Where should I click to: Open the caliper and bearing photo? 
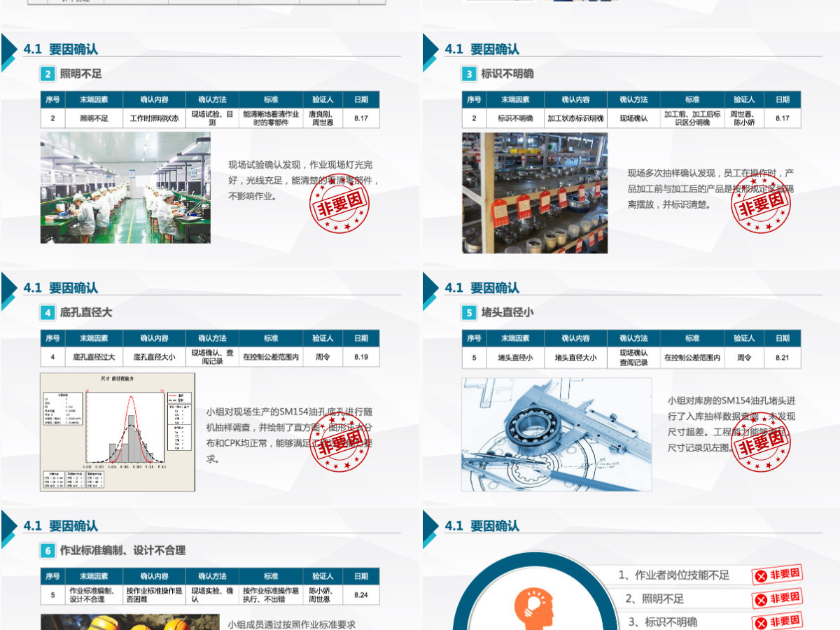(556, 435)
